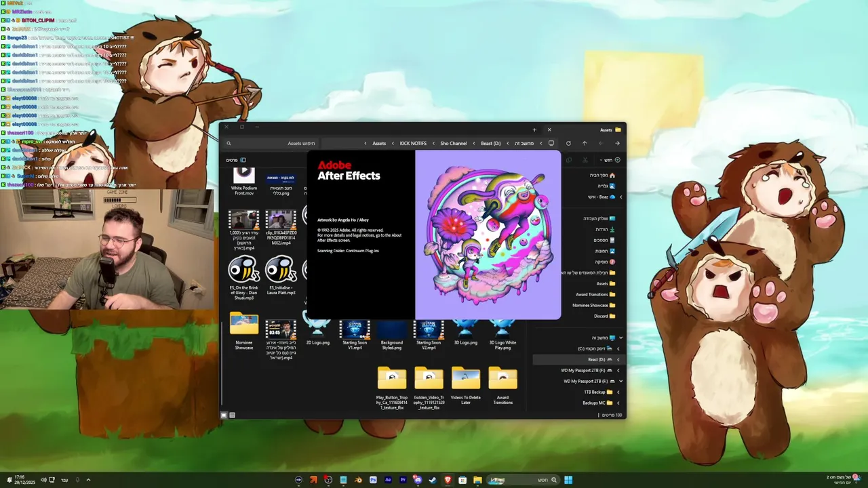The image size is (868, 488).
Task: Expand the Beast (D:) drive node
Action: pyautogui.click(x=618, y=359)
